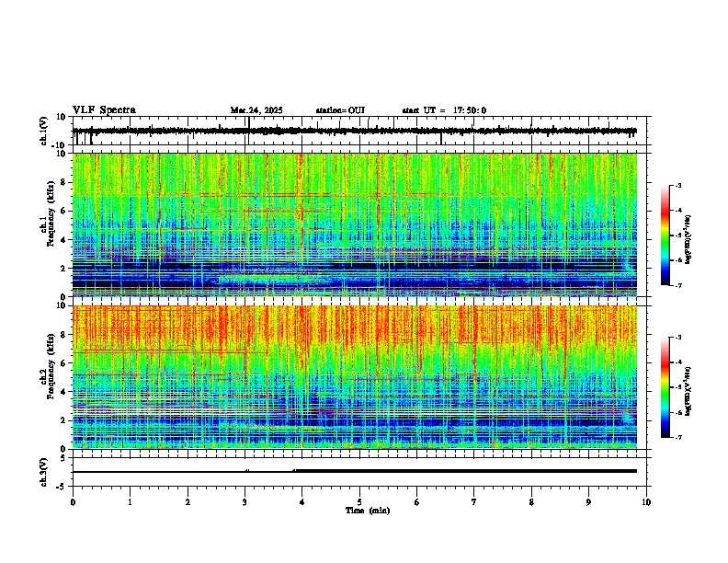728x563 pixels.
Task: Click inside the ch.1 spectrogram panel
Action: (355, 224)
